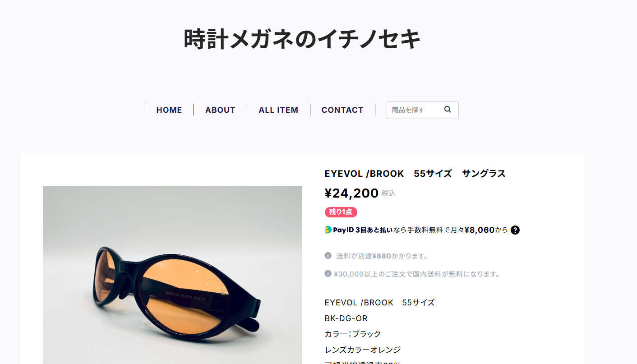The image size is (637, 364).
Task: Click the product heading ending in サングラス
Action: click(415, 174)
